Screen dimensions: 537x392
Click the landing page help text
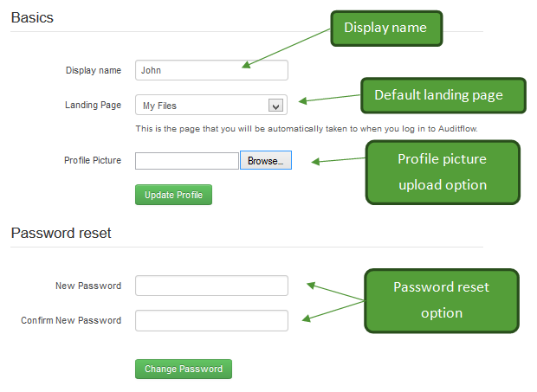[307, 129]
